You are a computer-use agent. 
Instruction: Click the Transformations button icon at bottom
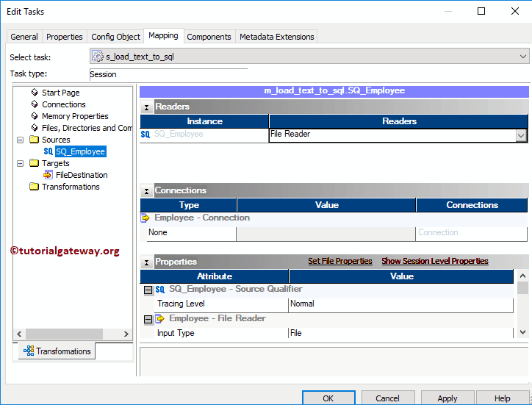pyautogui.click(x=29, y=351)
